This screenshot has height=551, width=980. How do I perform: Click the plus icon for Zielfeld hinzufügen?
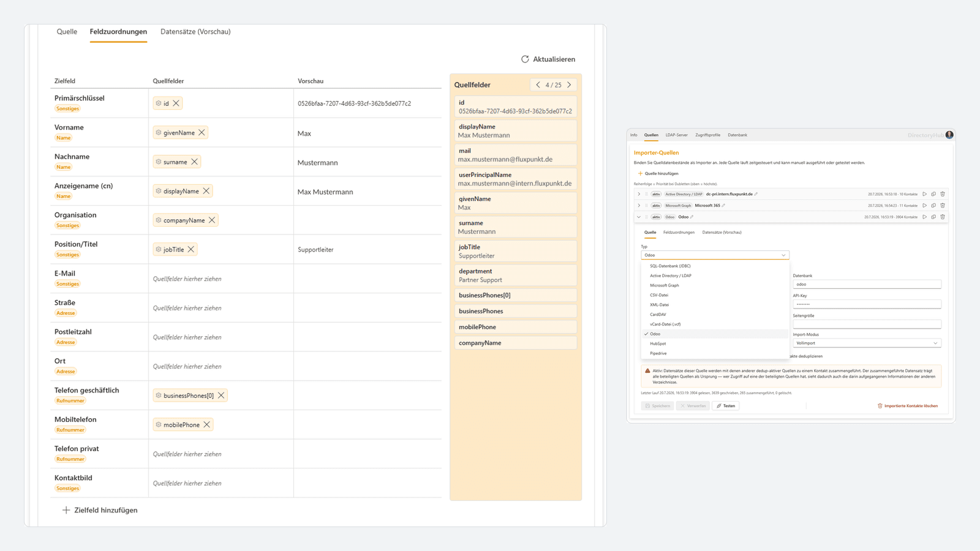point(66,510)
